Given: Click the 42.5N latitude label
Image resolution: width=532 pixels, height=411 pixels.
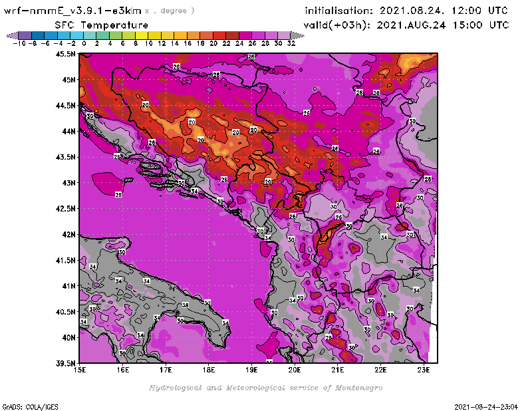Looking at the screenshot, I should [x=66, y=208].
